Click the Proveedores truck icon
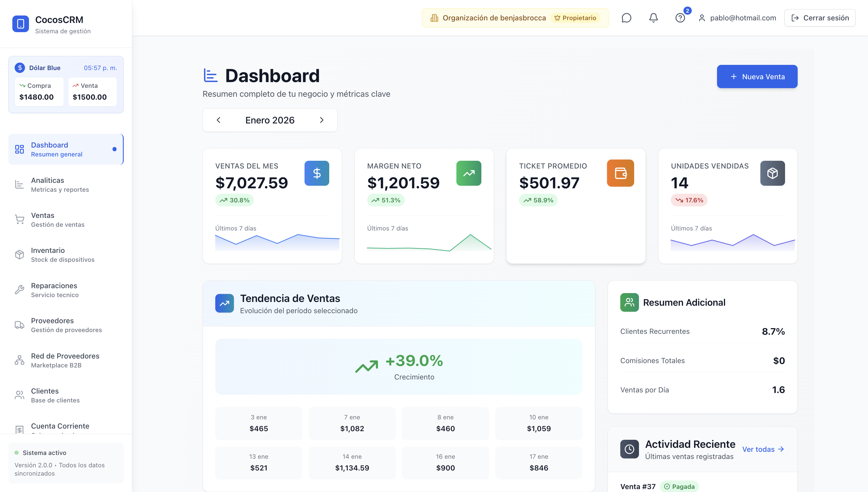 pyautogui.click(x=19, y=325)
